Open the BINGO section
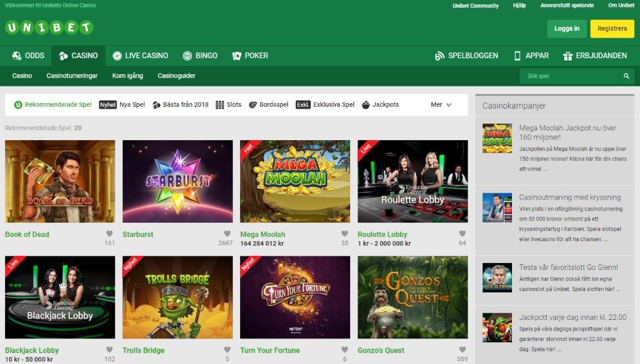The height and width of the screenshot is (364, 640). tap(200, 56)
